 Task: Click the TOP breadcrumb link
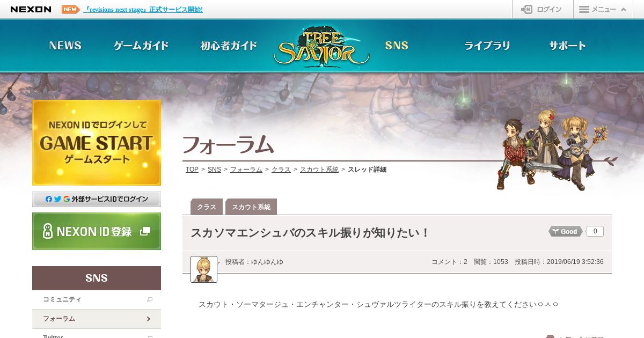192,170
